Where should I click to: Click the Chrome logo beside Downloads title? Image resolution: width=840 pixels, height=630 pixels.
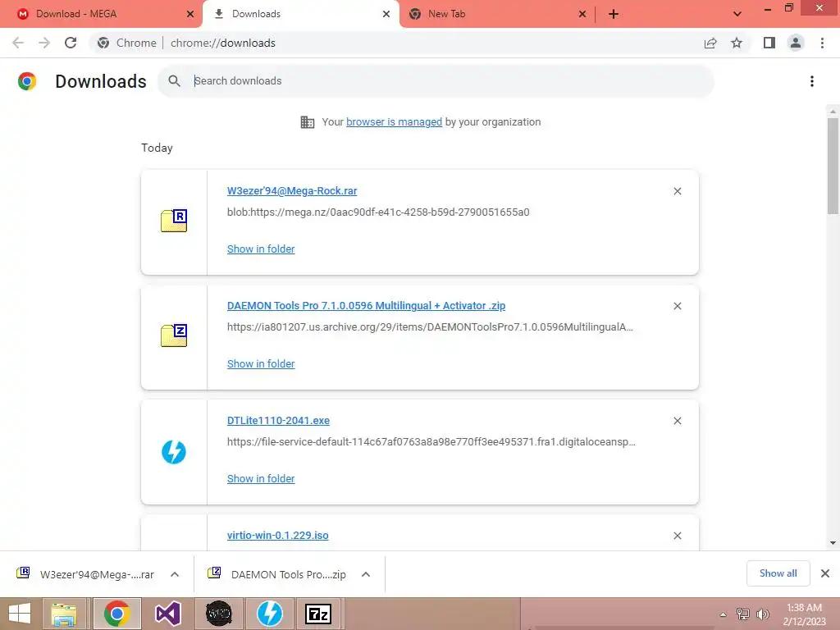point(27,81)
